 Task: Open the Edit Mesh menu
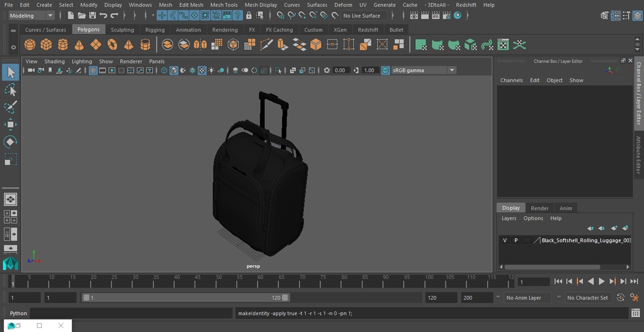pos(191,5)
